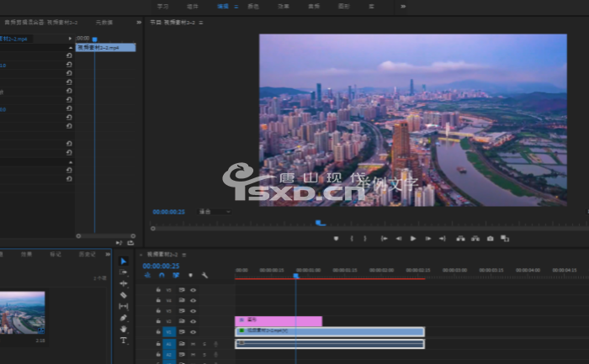589x364 pixels.
Task: Open the 标记 panel tab
Action: point(56,254)
